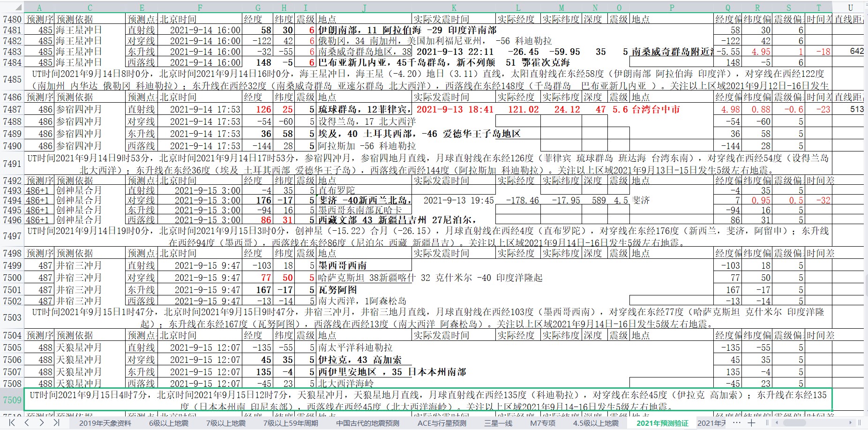Open the 中国古代的地震预测 sheet tab
Screen dimensions: 868x430
(x=368, y=423)
